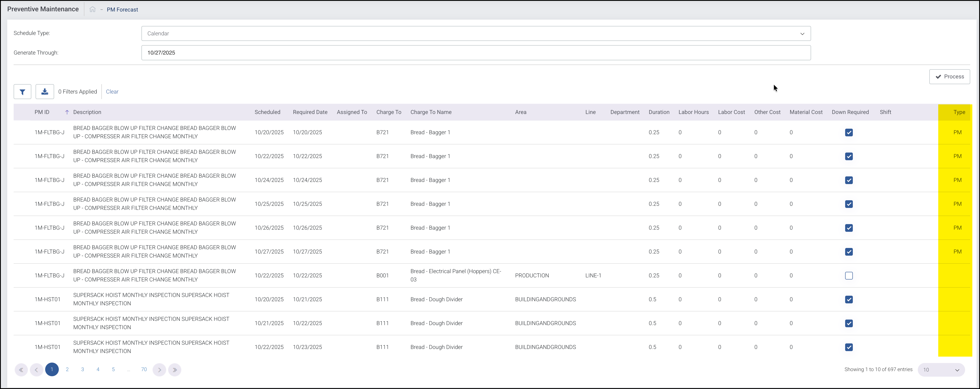This screenshot has height=389, width=980.
Task: Uncheck Down Required for 10/20/2025 Bagger row
Action: click(x=849, y=132)
